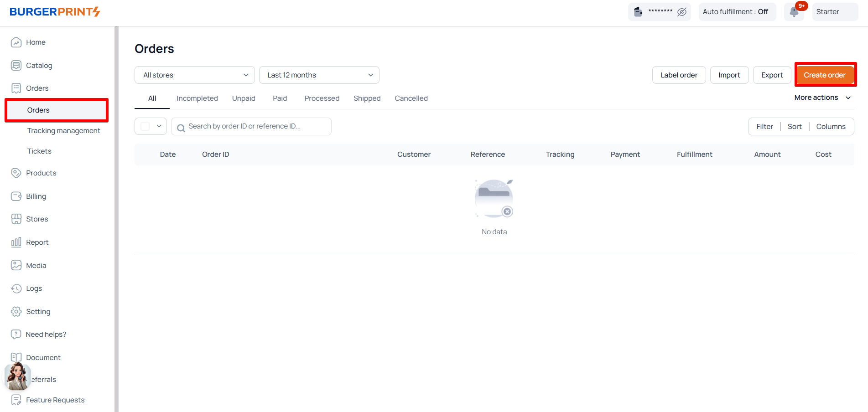The image size is (868, 412).
Task: Click the support assistant avatar
Action: pos(17,376)
